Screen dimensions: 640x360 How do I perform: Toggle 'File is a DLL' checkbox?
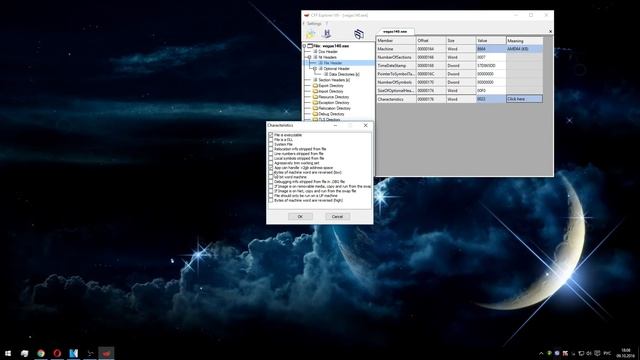[x=271, y=140]
